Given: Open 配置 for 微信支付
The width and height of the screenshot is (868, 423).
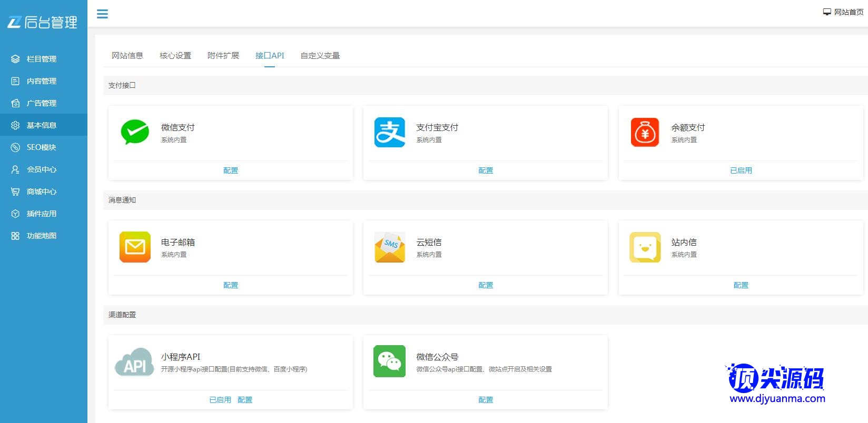Looking at the screenshot, I should (x=231, y=170).
